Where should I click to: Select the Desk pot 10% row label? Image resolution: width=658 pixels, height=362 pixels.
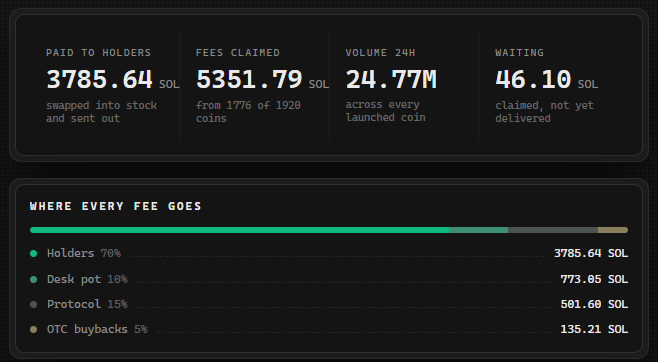[x=87, y=279]
